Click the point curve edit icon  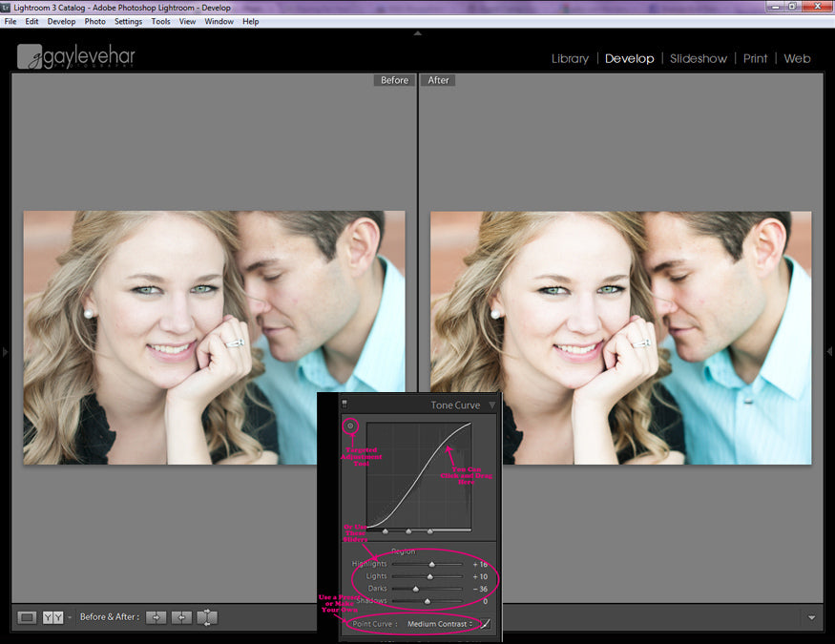pyautogui.click(x=486, y=624)
